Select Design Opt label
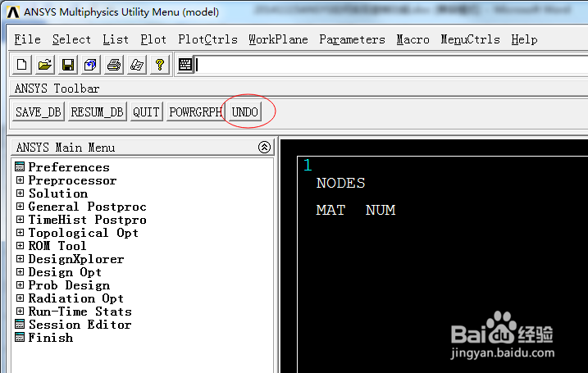 [x=65, y=272]
